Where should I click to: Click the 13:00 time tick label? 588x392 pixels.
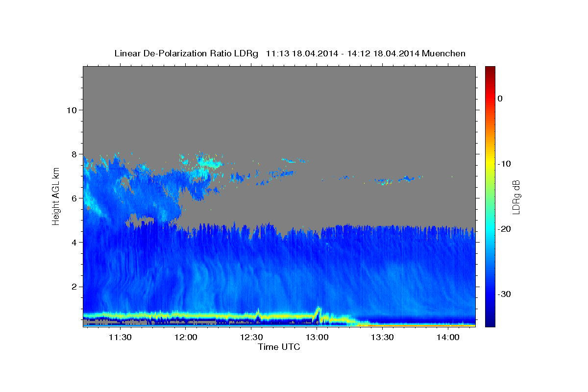point(317,337)
